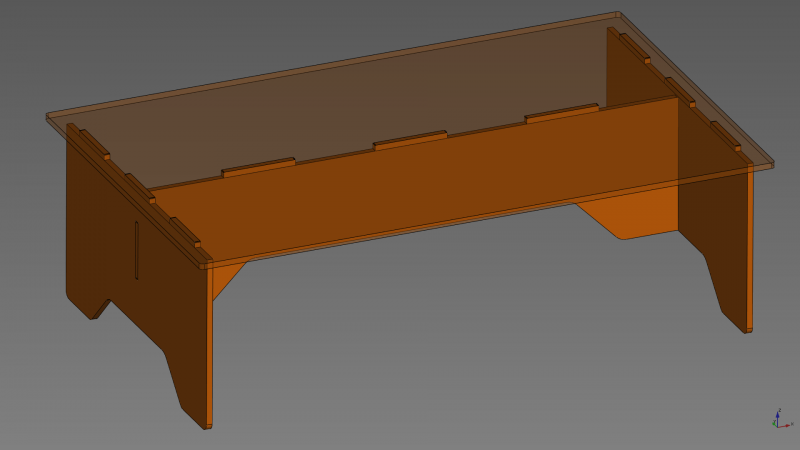Viewport: 800px width, 450px height.
Task: Click the XYZ axis orientation indicator
Action: tap(778, 419)
